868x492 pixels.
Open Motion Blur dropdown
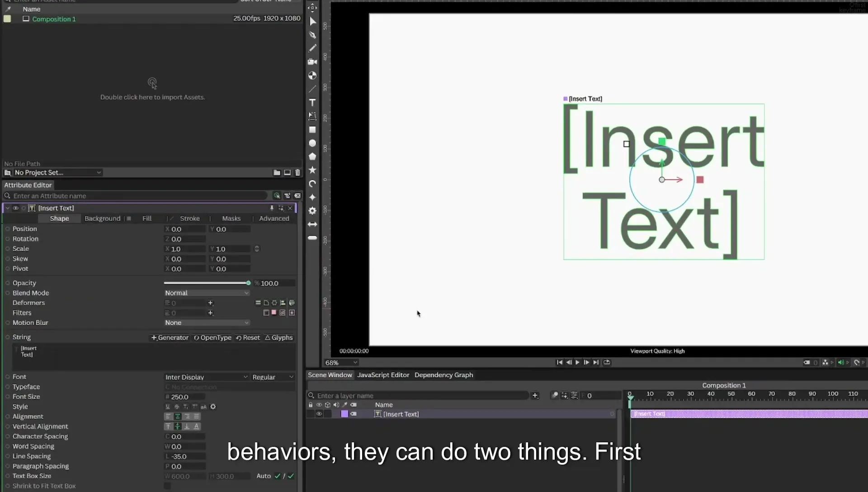coord(207,323)
